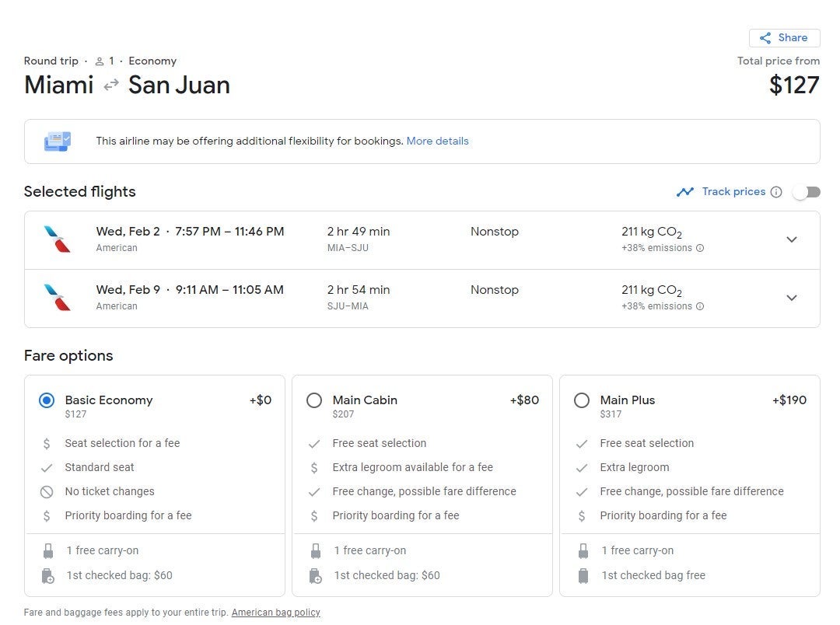
Task: Expand the Feb 2 outbound flight details
Action: (x=791, y=239)
